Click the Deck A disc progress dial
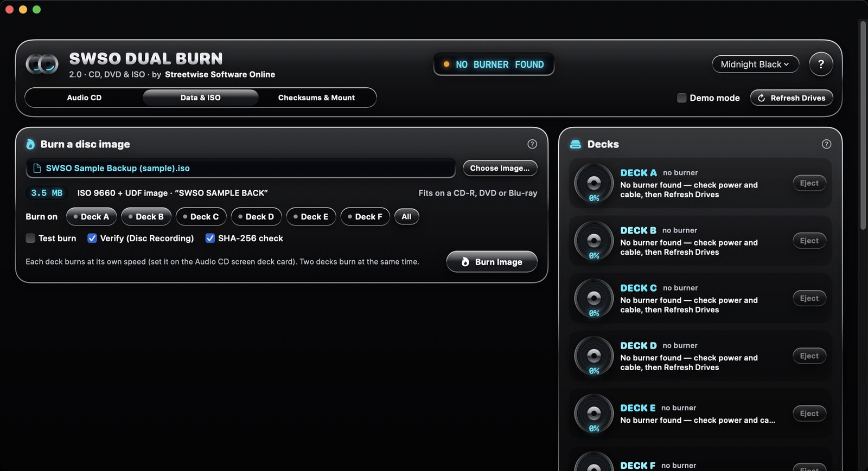868x471 pixels. point(594,183)
